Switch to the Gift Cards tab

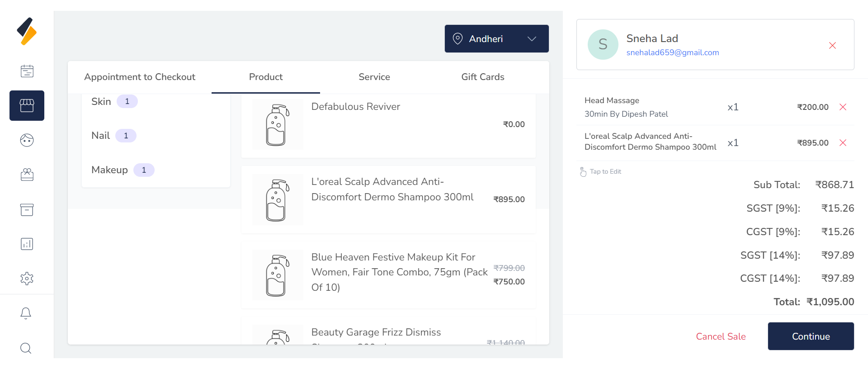click(x=482, y=77)
